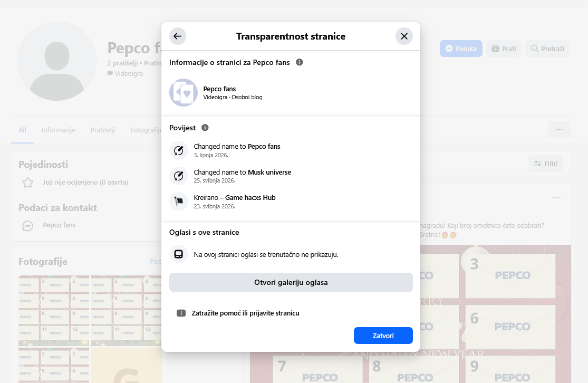This screenshot has height=383, width=588.
Task: Open info icon beside Povijest heading
Action: (x=205, y=128)
